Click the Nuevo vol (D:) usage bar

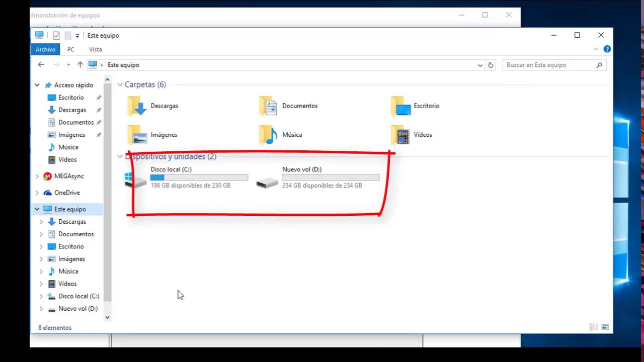coord(331,177)
